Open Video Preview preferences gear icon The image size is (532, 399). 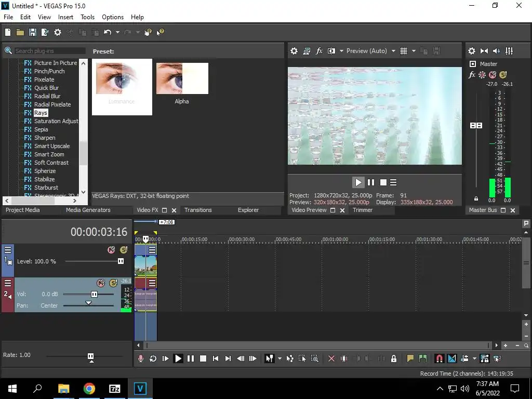294,51
